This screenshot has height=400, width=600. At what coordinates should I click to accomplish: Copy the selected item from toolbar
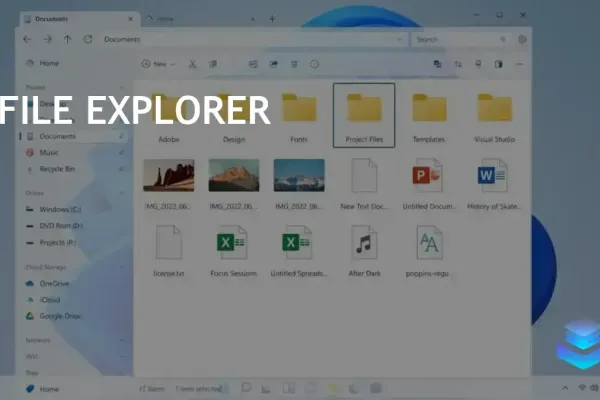click(x=213, y=64)
